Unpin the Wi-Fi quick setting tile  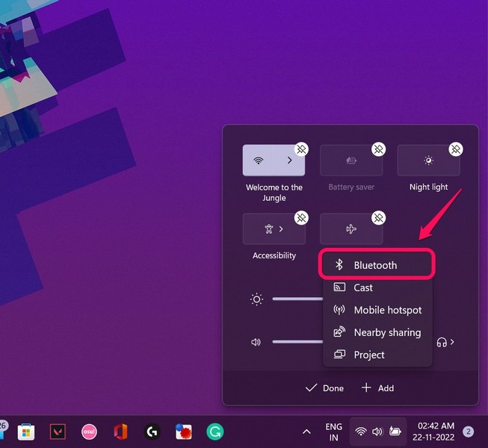coord(301,149)
